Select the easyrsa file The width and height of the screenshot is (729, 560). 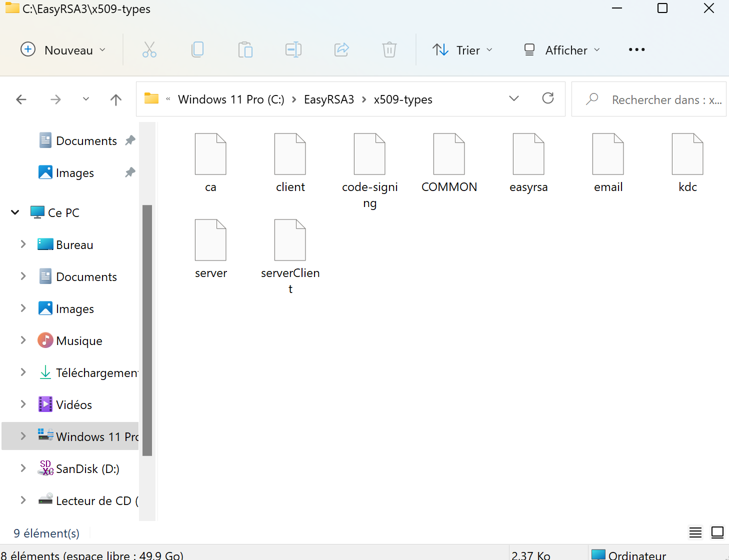pyautogui.click(x=528, y=163)
